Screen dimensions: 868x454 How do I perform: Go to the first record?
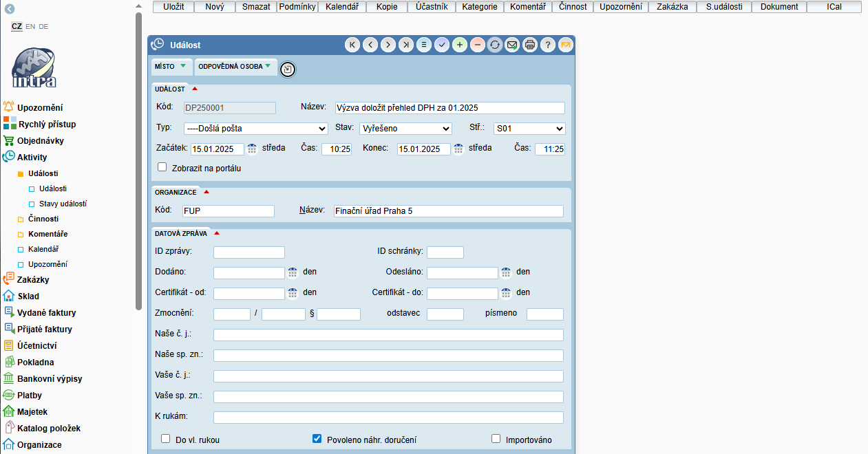click(352, 45)
